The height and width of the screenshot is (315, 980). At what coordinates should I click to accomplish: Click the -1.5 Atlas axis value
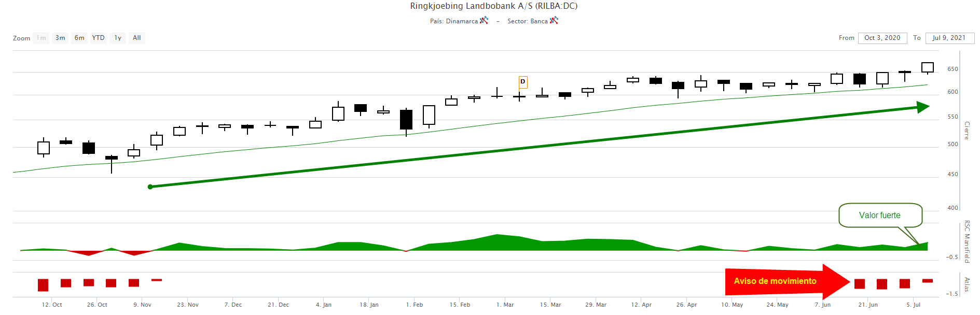click(x=952, y=294)
